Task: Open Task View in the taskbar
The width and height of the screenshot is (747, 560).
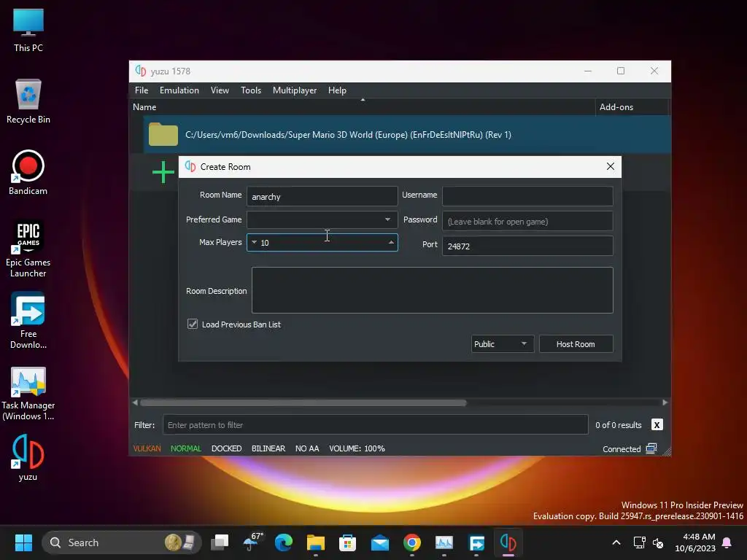Action: [x=220, y=542]
